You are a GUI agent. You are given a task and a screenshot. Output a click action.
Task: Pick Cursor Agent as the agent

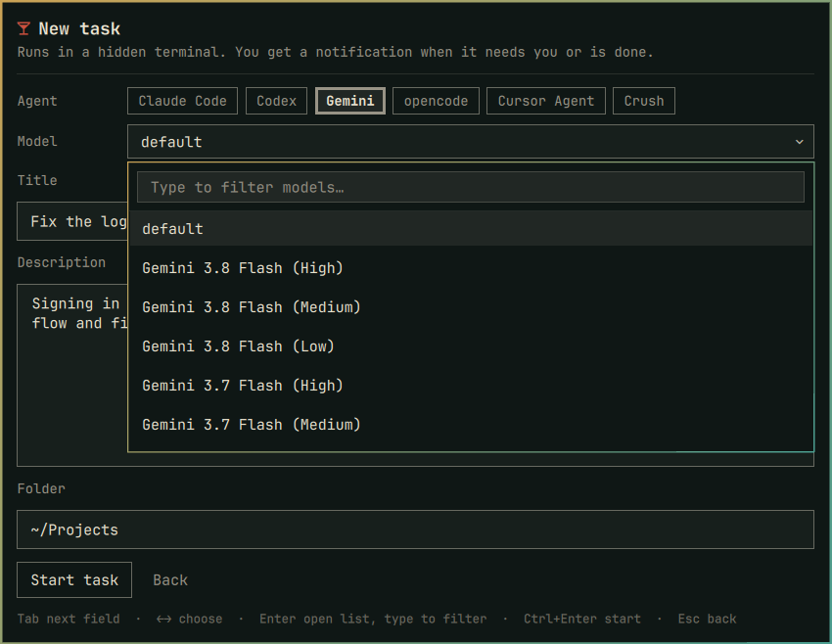point(545,101)
